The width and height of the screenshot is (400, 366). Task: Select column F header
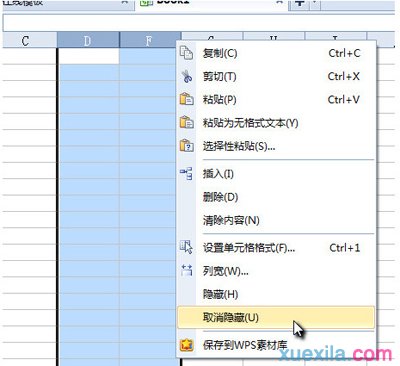(150, 40)
